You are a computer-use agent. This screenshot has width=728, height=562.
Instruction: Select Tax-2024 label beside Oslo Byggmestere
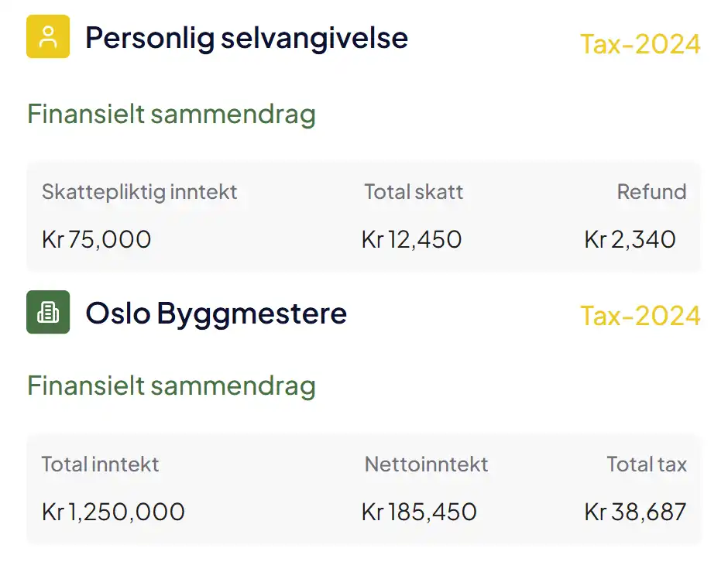click(640, 316)
